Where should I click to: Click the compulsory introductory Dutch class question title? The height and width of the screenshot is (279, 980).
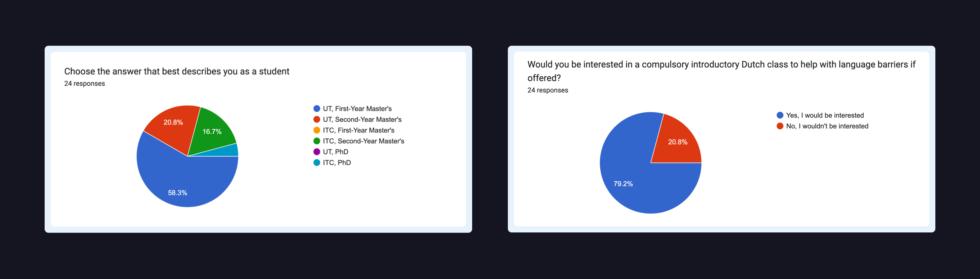tap(721, 71)
